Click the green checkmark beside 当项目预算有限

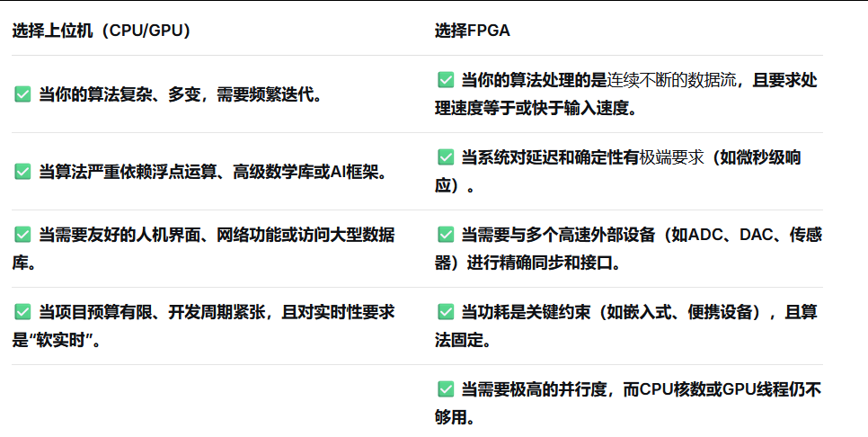(x=22, y=312)
